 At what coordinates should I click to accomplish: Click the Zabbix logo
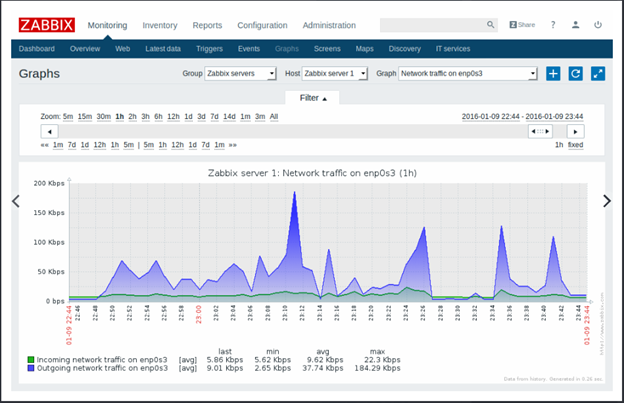[47, 25]
